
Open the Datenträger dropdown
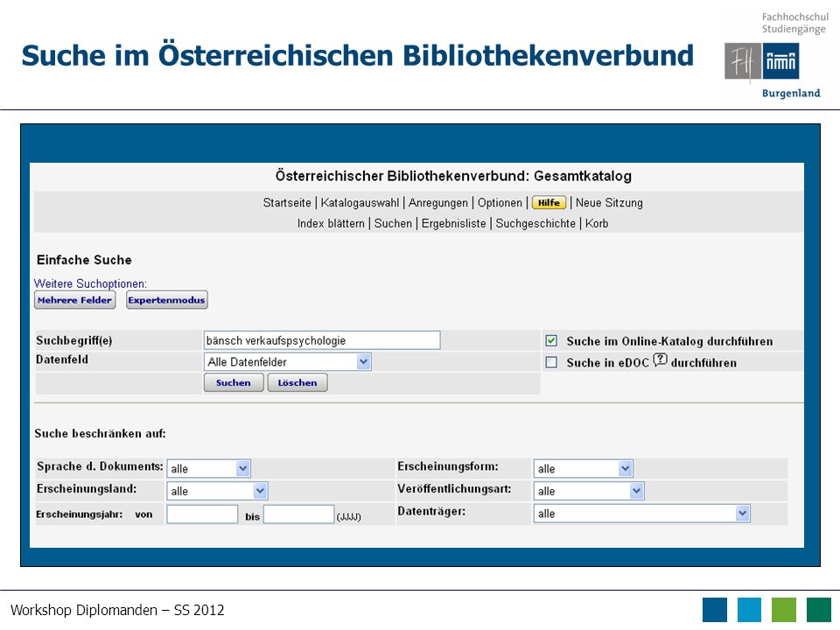(x=641, y=514)
